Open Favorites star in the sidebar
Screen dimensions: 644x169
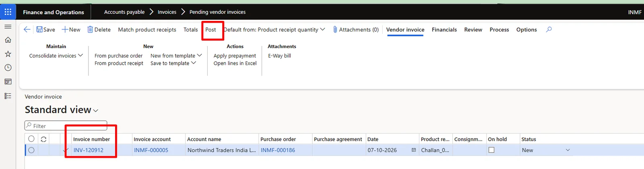(x=8, y=54)
